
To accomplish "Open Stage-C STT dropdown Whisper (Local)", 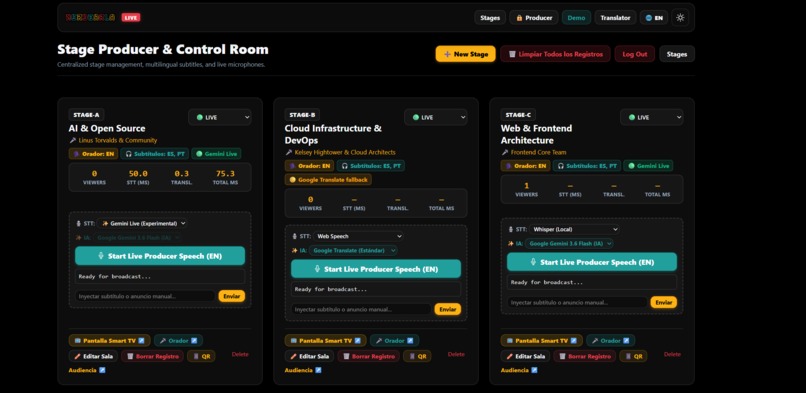I will coord(574,229).
